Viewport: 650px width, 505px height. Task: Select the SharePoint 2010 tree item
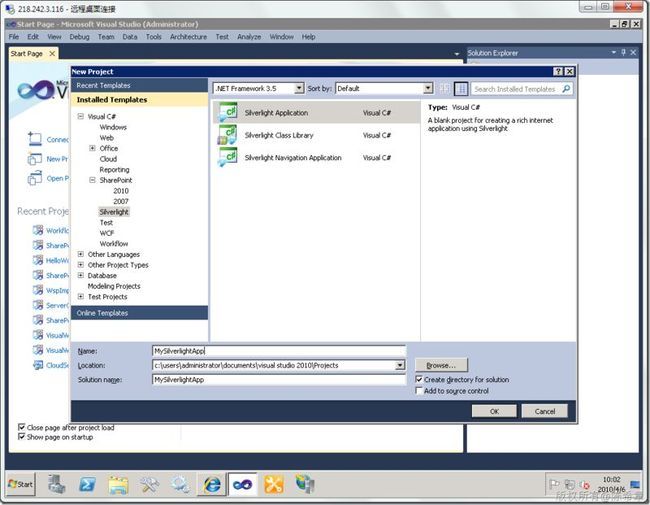(121, 191)
